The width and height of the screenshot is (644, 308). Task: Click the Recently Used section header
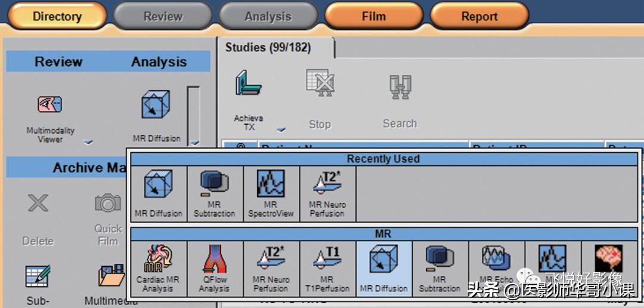(x=383, y=159)
